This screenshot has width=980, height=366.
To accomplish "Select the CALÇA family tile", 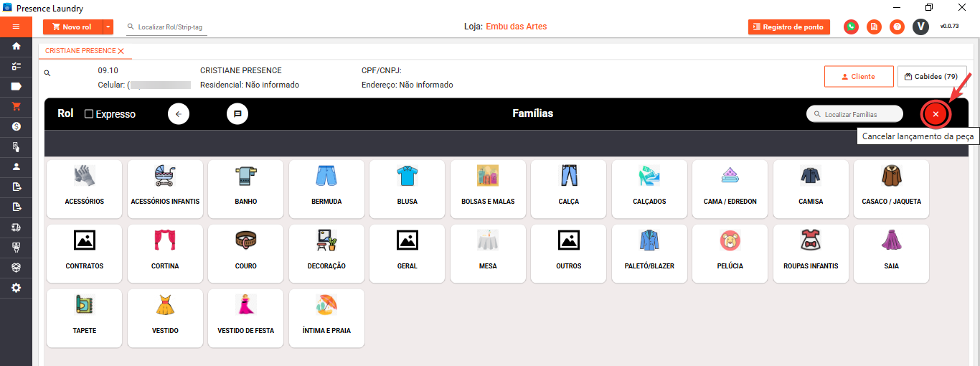I will pos(568,188).
